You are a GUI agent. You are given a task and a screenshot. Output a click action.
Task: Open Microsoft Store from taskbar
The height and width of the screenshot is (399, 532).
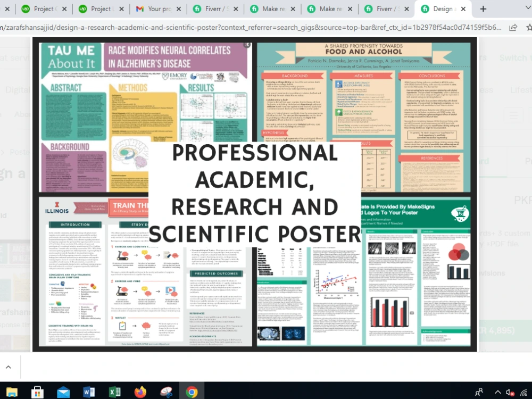coord(37,392)
